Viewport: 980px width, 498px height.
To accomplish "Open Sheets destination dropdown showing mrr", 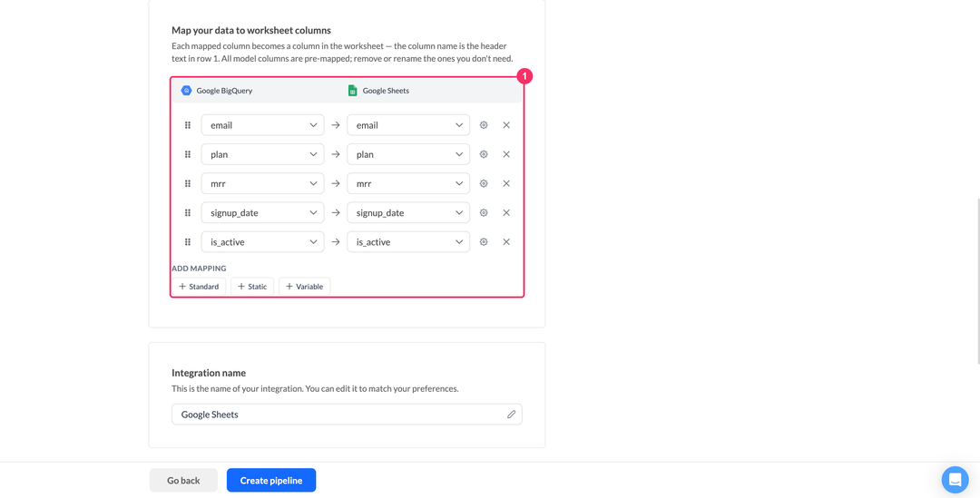I will click(408, 184).
